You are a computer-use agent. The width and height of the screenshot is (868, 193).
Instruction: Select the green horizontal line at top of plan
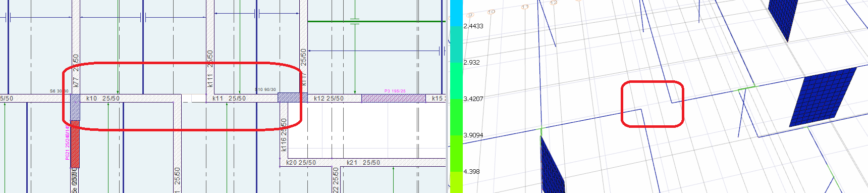pos(376,21)
